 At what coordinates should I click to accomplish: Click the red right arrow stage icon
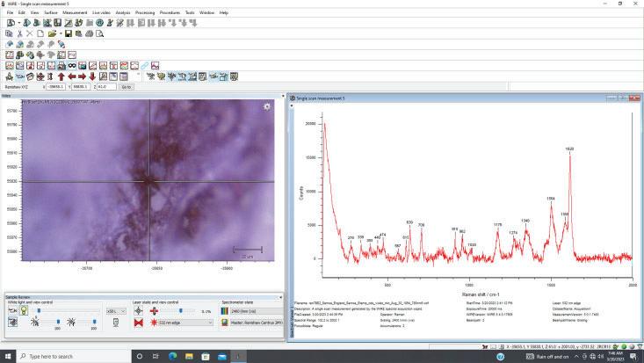(x=82, y=76)
